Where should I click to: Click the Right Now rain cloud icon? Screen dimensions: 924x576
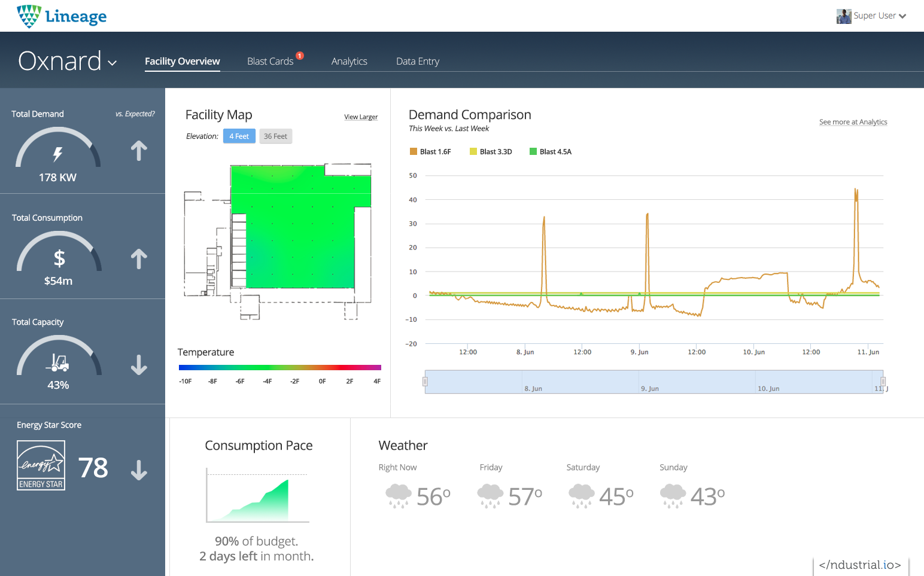click(399, 496)
